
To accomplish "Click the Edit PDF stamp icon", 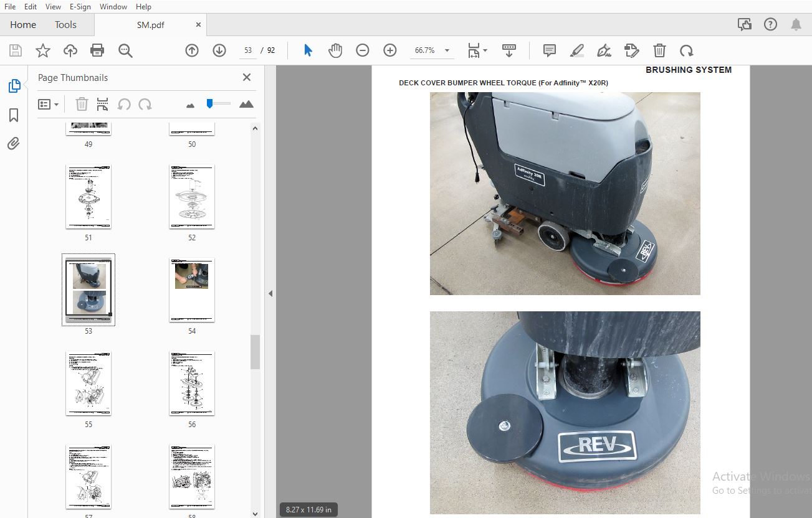I will 631,51.
